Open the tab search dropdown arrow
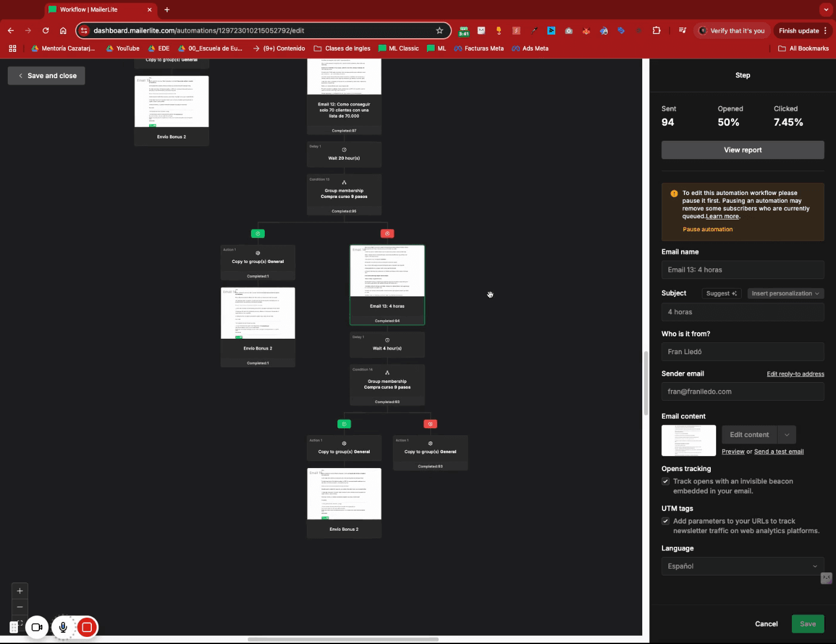The width and height of the screenshot is (836, 644). (826, 10)
